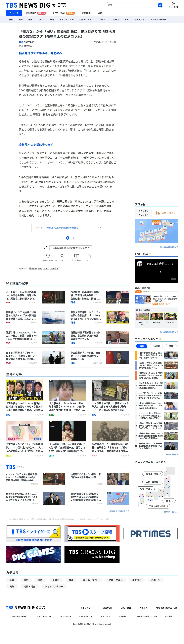Switch to ニュース main tab
Viewport: 184px width, 644px height.
[14, 13]
